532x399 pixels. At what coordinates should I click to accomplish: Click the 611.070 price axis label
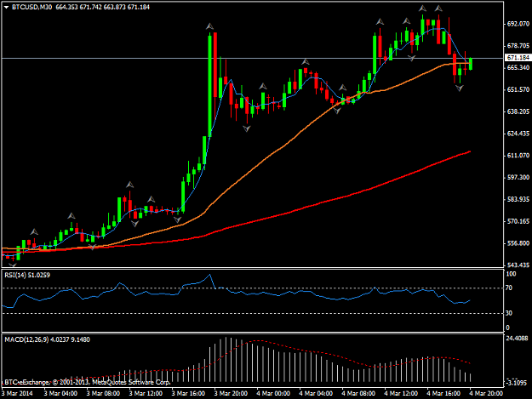518,155
